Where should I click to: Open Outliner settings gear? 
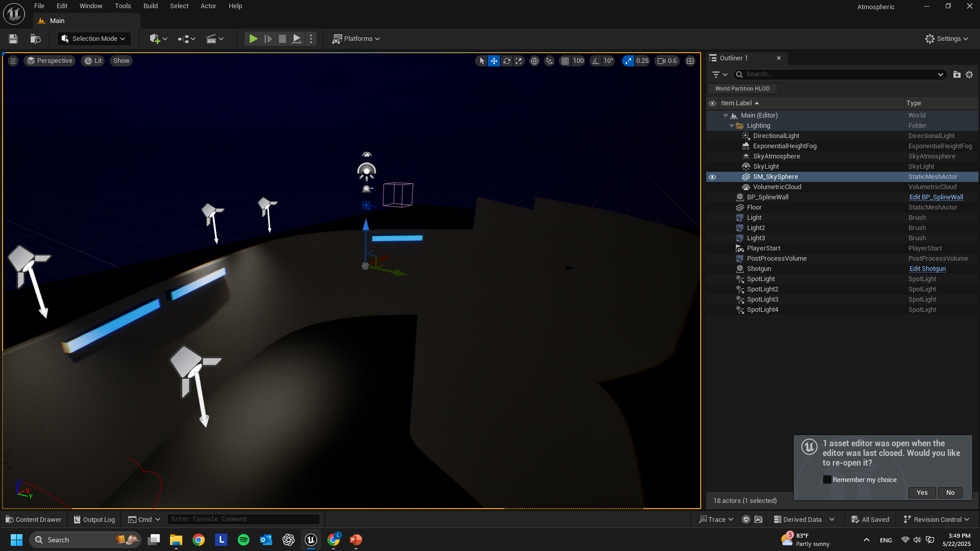[x=969, y=75]
